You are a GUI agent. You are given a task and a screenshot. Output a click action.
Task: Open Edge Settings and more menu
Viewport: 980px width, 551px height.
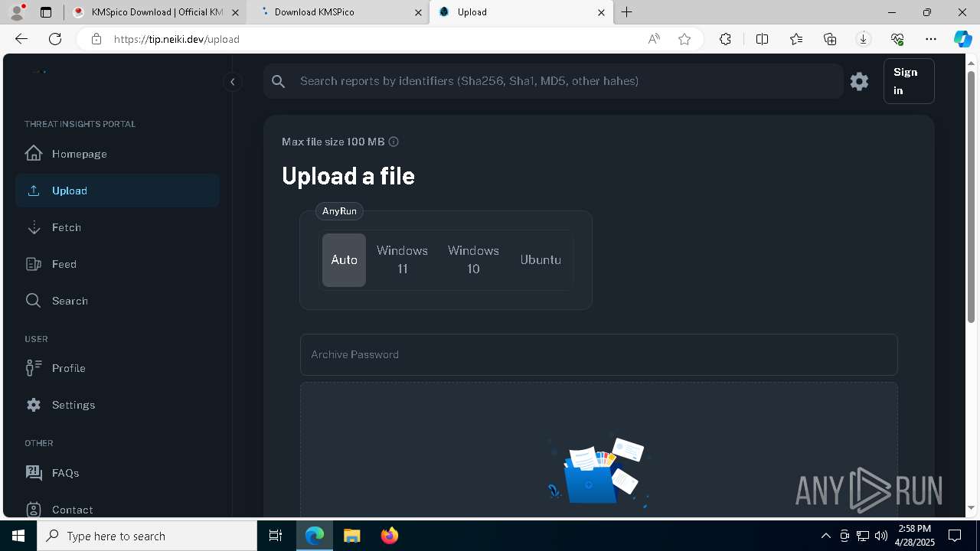(x=931, y=39)
